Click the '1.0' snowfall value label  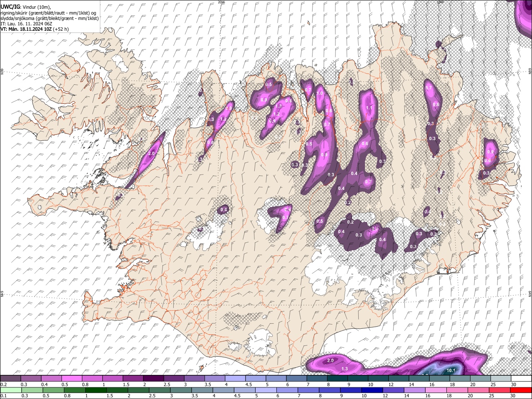[320, 94]
